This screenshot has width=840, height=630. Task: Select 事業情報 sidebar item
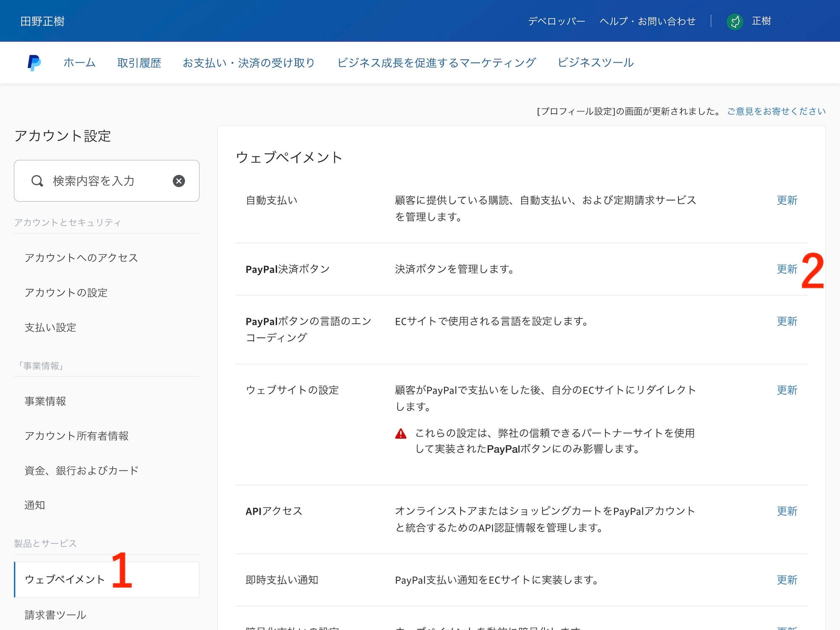point(45,401)
